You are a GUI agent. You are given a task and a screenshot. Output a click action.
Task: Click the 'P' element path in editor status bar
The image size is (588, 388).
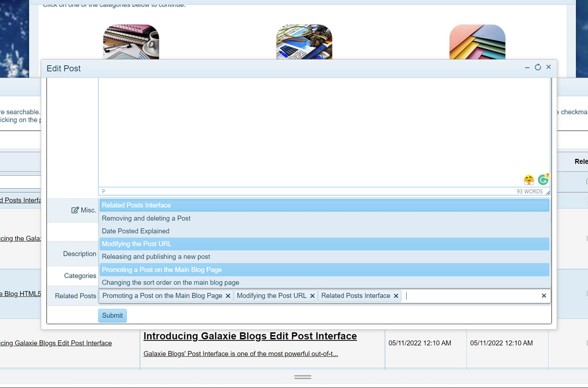tap(103, 191)
